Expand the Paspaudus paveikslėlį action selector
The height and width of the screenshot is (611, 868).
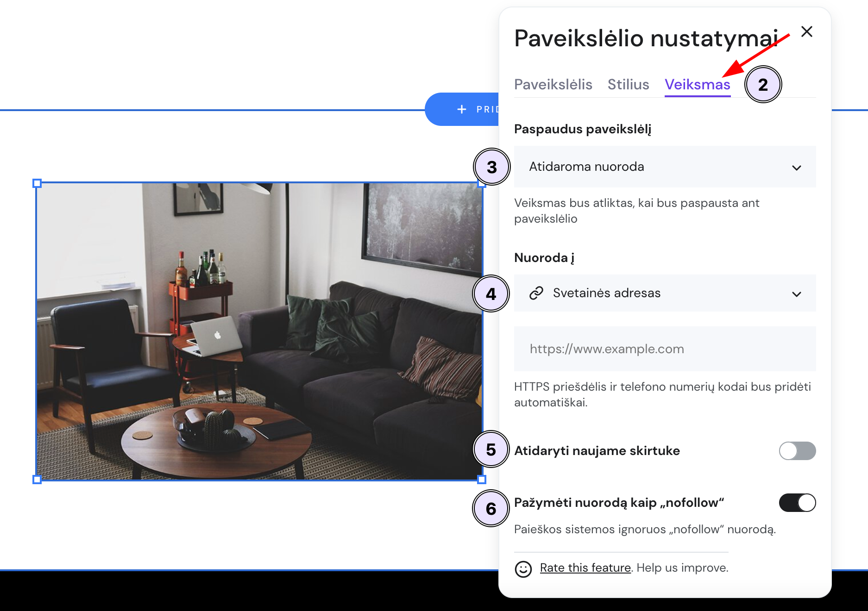click(665, 167)
